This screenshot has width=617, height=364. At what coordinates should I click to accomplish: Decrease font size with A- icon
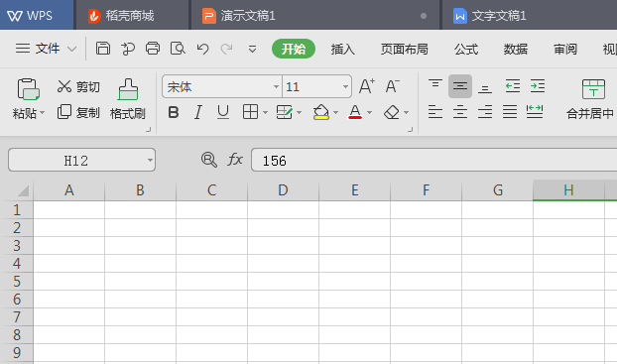point(392,86)
